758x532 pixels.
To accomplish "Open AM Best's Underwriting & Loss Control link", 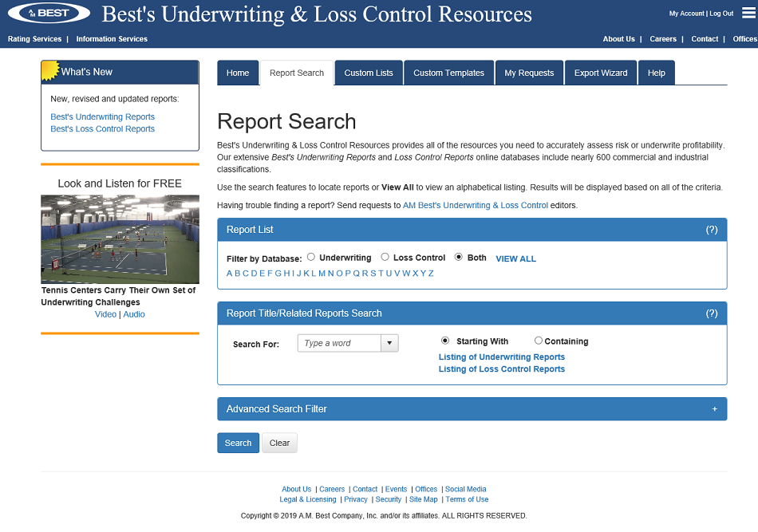I will 476,205.
